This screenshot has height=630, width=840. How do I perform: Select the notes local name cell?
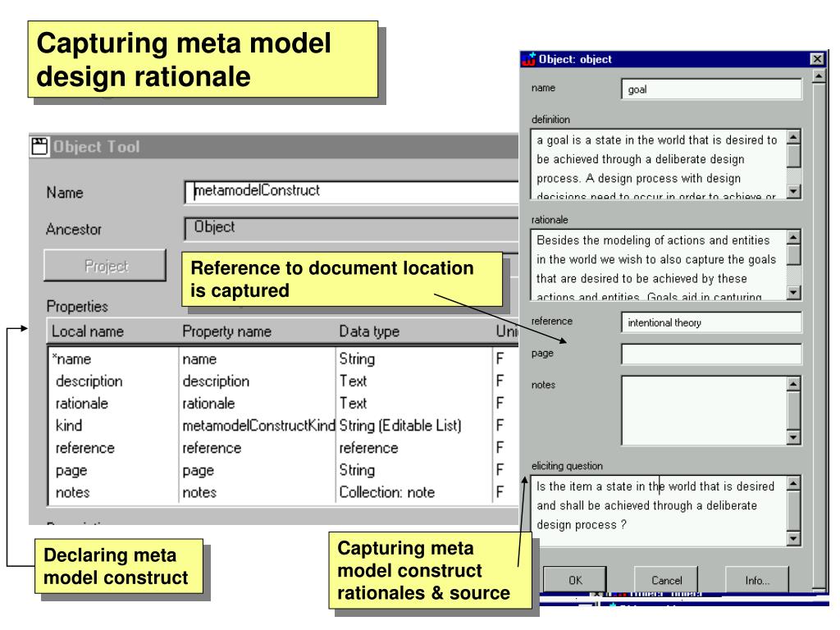coord(72,492)
